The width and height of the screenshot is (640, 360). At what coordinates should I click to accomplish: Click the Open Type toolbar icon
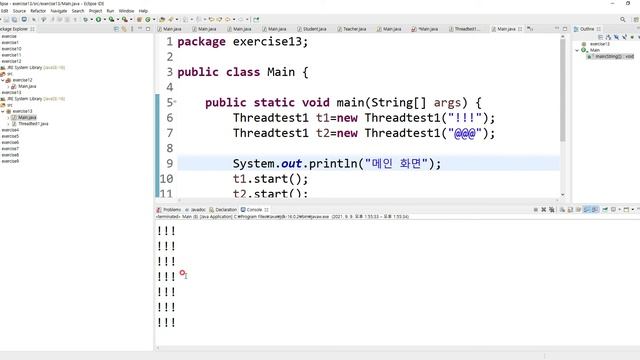[162, 20]
